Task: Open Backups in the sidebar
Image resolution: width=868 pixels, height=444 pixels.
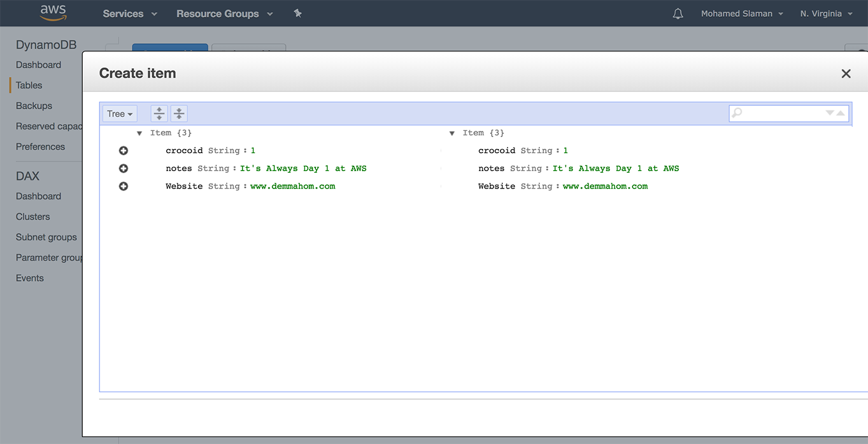Action: point(34,106)
